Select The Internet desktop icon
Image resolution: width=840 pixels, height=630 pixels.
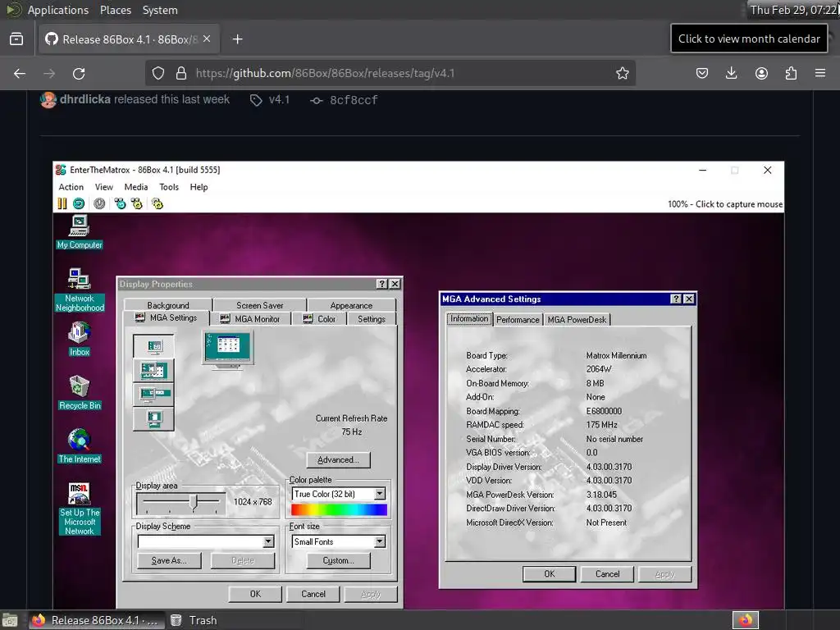pyautogui.click(x=80, y=445)
